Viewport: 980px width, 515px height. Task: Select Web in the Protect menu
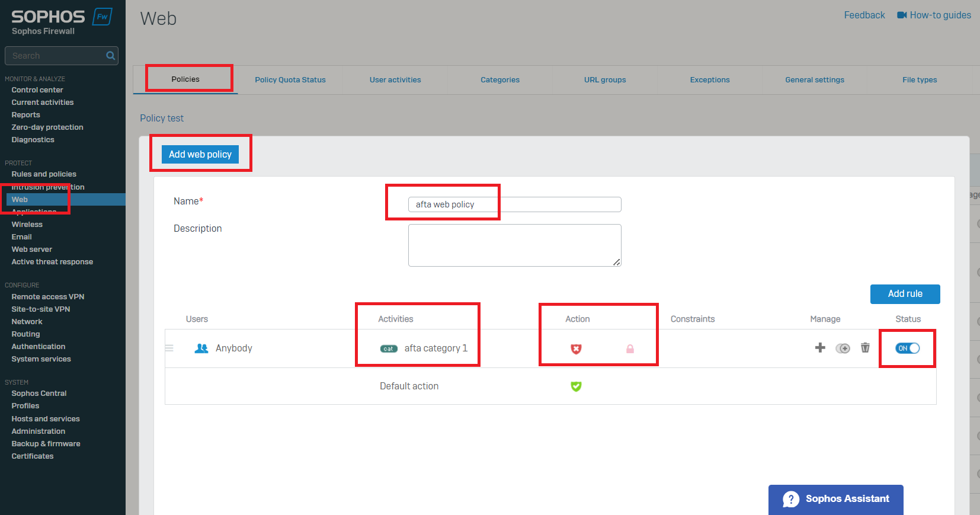pyautogui.click(x=20, y=200)
